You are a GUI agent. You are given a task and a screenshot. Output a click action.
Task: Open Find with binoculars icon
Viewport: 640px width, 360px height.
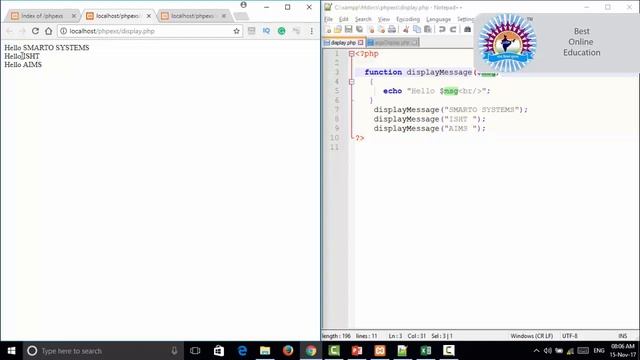(x=467, y=29)
